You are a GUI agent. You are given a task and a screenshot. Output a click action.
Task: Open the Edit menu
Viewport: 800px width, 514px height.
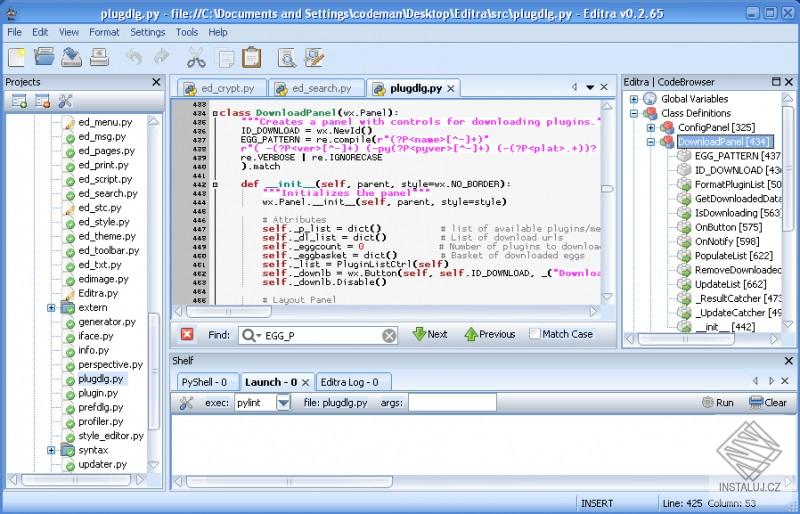pos(40,32)
